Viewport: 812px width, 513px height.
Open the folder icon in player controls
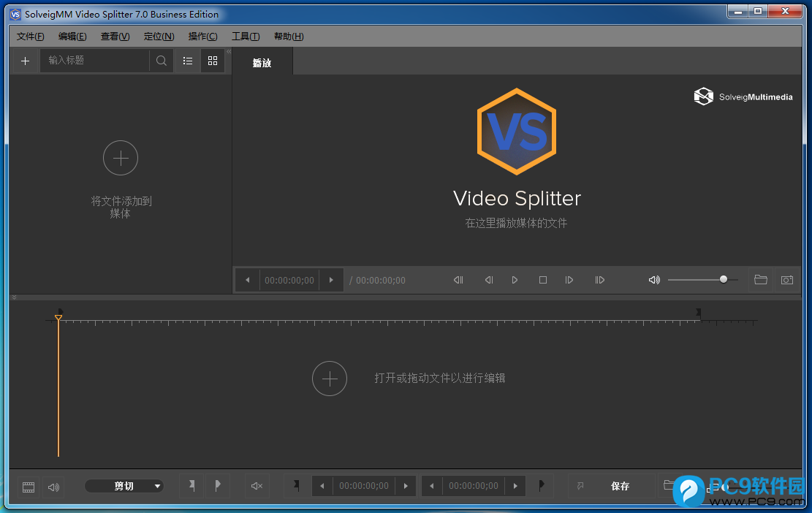pos(761,280)
